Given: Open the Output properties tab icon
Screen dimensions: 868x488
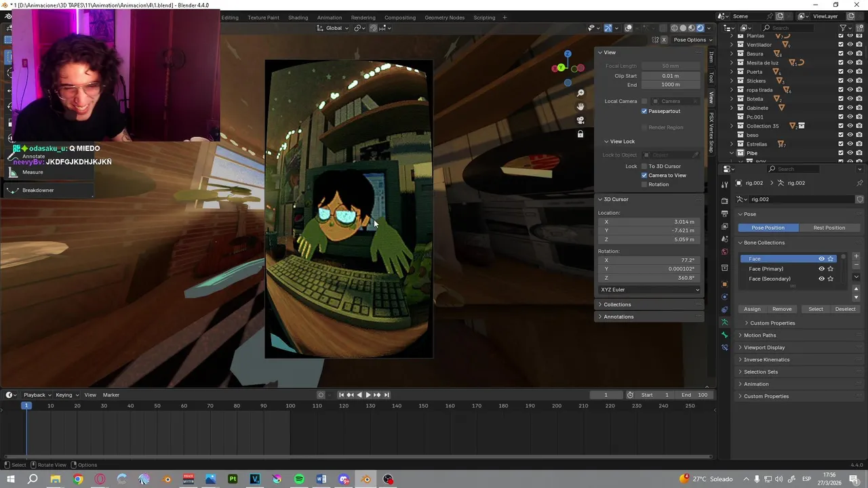Looking at the screenshot, I should (724, 213).
